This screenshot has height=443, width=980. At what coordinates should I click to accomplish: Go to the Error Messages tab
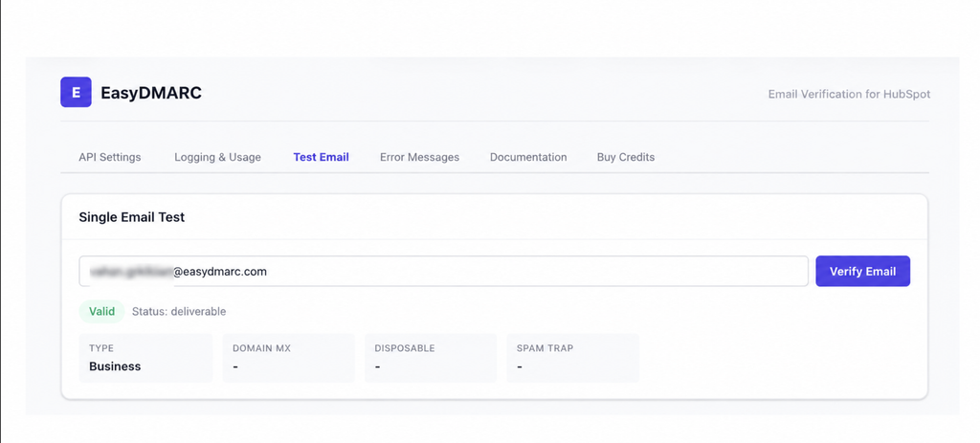[419, 158]
